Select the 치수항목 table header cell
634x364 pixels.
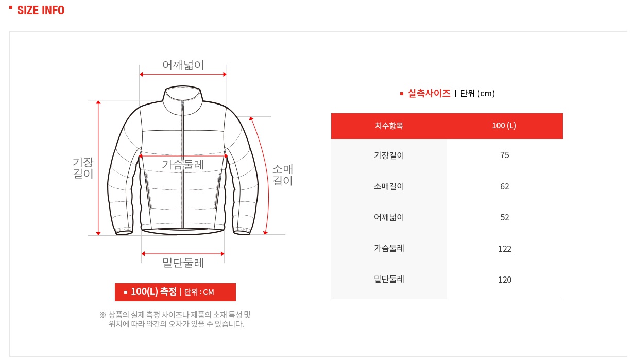pos(389,126)
